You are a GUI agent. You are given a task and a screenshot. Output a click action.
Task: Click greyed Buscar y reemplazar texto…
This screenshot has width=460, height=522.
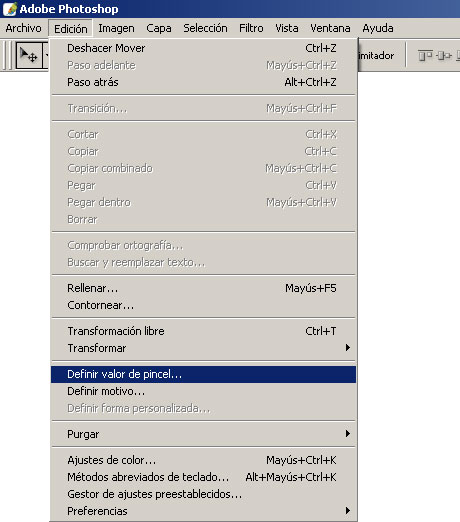[x=203, y=262]
